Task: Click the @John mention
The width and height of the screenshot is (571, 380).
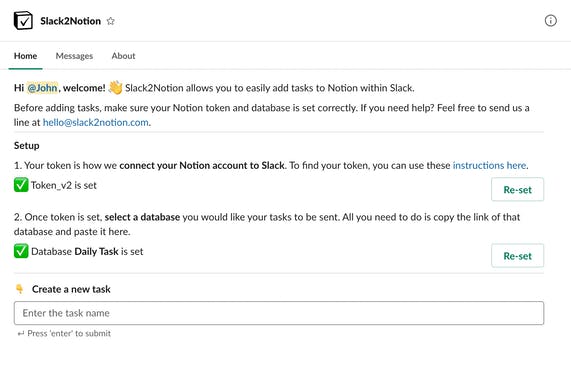Action: tap(42, 88)
